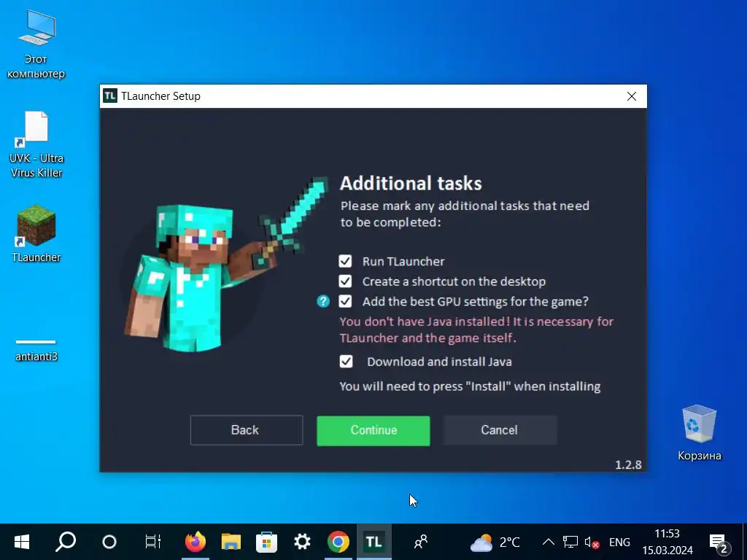Click the 'You don't have Java installed!' warning
The width and height of the screenshot is (747, 560).
(476, 330)
